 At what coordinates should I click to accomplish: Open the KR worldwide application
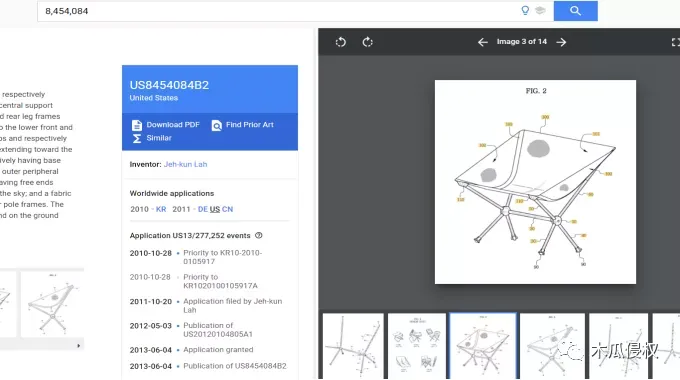[x=161, y=209]
